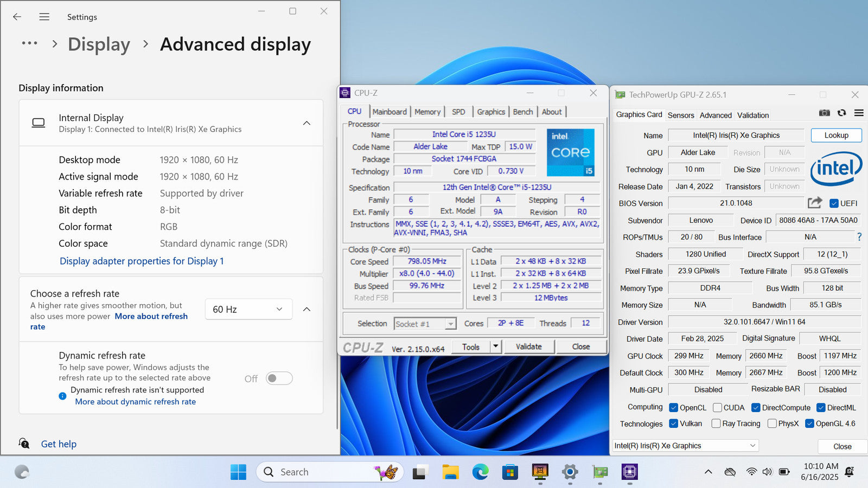
Task: Click the BIOS export share icon
Action: coord(814,203)
